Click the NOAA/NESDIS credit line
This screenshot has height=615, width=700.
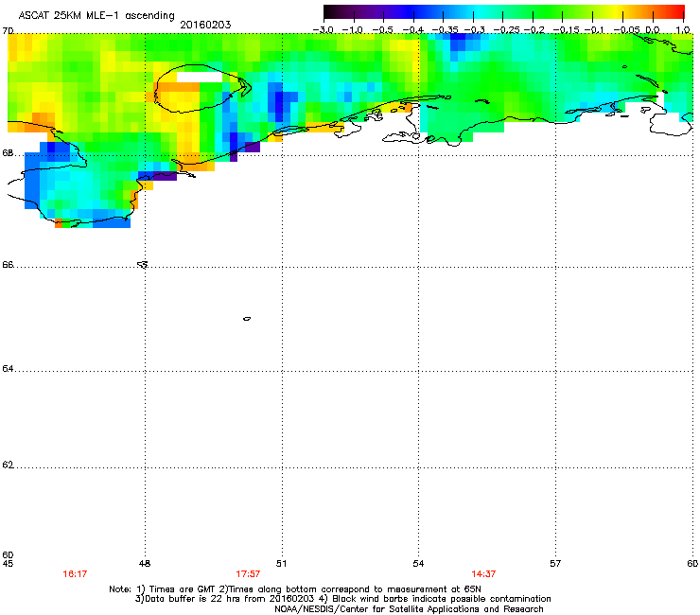[409, 609]
